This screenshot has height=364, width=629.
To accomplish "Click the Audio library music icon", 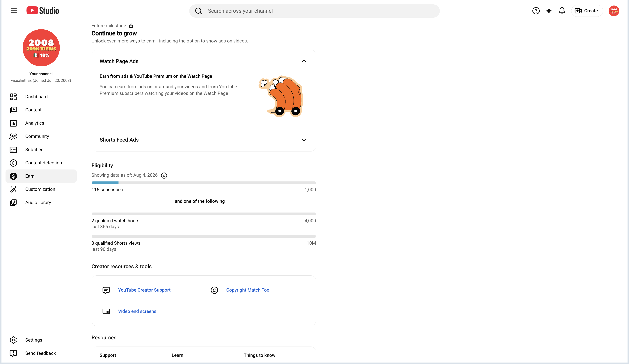I will click(x=13, y=202).
